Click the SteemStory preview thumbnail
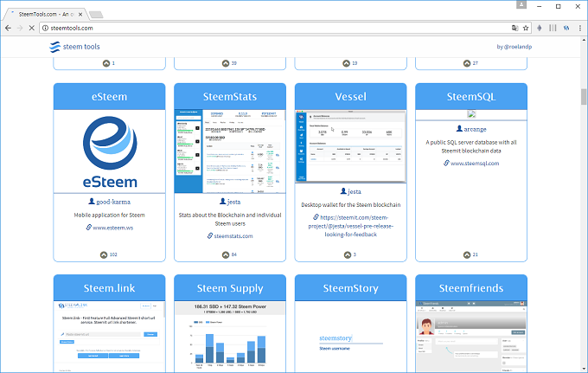Screen dimensions: 588x373 click(350, 337)
